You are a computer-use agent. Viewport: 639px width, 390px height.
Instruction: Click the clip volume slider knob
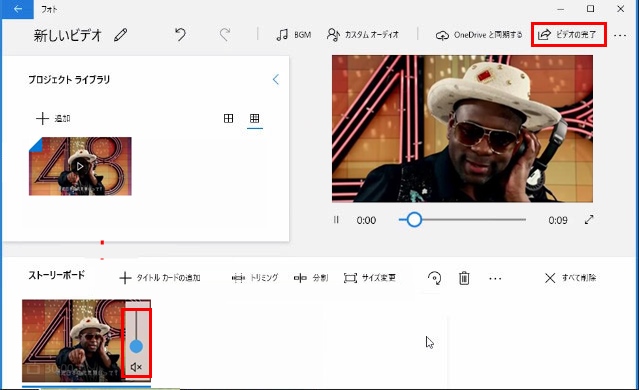[136, 346]
